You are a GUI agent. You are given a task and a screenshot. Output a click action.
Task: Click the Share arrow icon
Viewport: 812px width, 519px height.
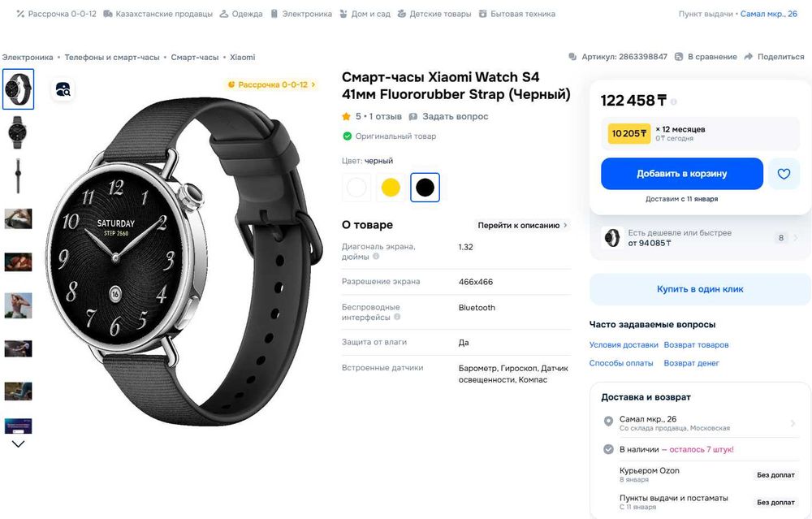click(x=749, y=57)
